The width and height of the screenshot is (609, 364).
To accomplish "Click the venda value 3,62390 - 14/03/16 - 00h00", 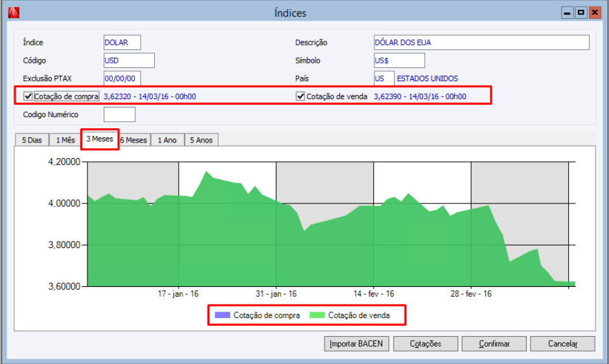I will [x=420, y=97].
